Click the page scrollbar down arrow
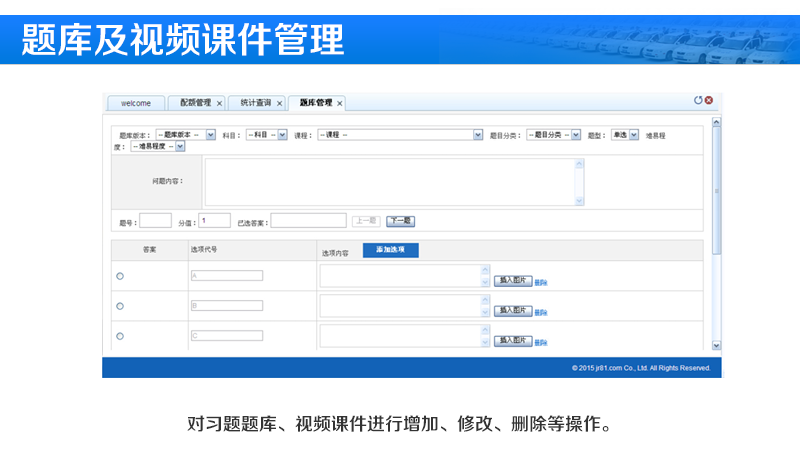The height and width of the screenshot is (467, 800). click(x=715, y=345)
